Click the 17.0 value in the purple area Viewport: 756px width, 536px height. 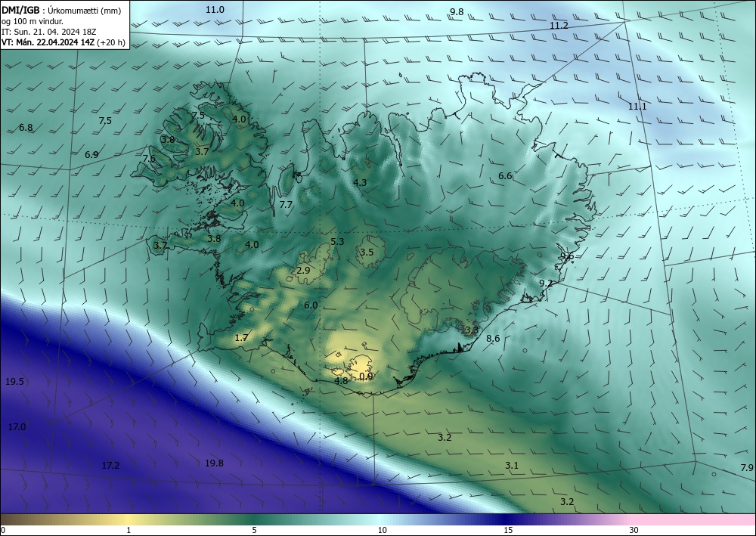(x=17, y=426)
